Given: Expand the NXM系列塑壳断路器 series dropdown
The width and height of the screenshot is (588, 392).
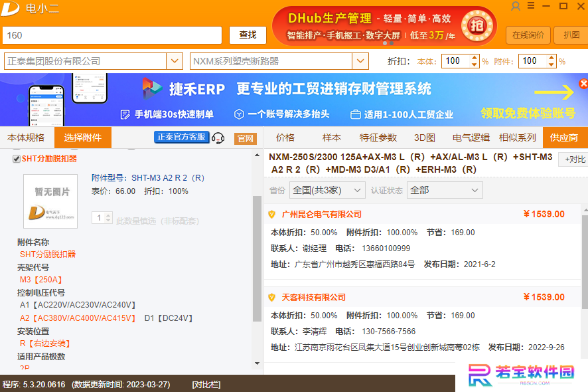Looking at the screenshot, I should (x=360, y=61).
